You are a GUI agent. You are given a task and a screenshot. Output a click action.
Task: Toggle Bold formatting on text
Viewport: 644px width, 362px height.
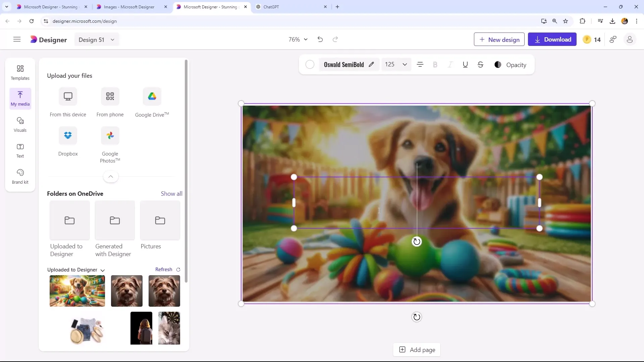(435, 65)
